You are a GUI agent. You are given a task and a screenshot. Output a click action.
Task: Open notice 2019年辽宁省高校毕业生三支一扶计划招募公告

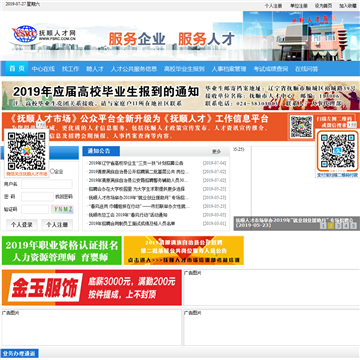pyautogui.click(x=136, y=163)
